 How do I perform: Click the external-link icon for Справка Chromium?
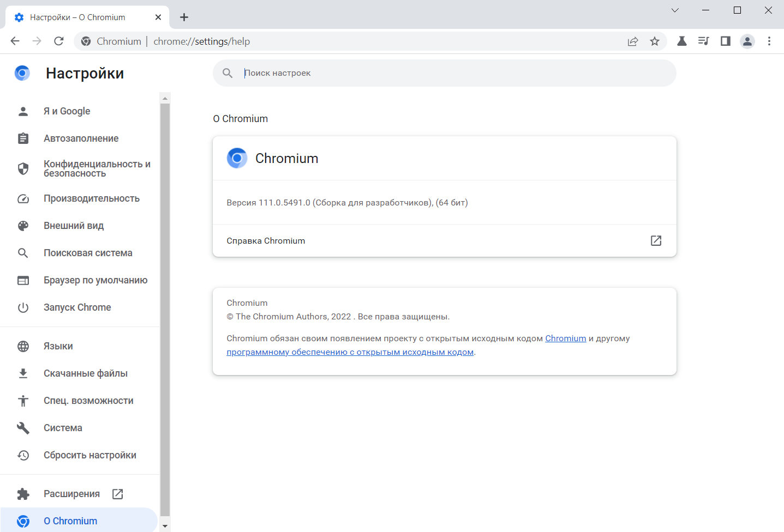tap(656, 240)
